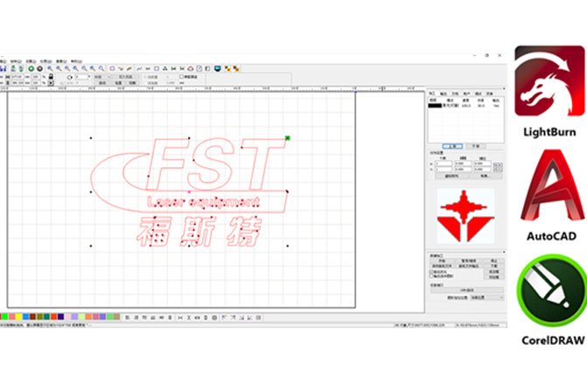Pick the tan swatch in the palette
The height and width of the screenshot is (392, 587).
116,317
